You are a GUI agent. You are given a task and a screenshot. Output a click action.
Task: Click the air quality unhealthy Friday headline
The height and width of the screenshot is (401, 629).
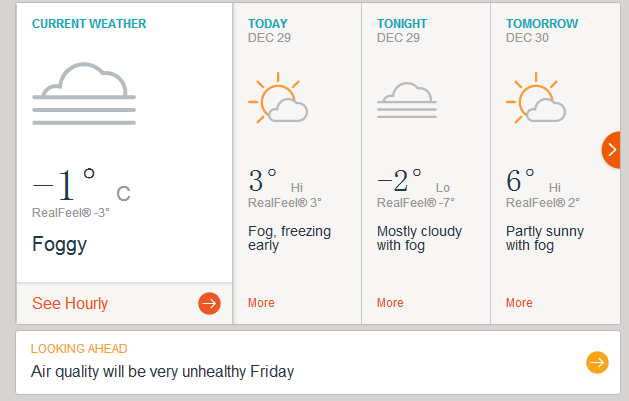click(162, 372)
